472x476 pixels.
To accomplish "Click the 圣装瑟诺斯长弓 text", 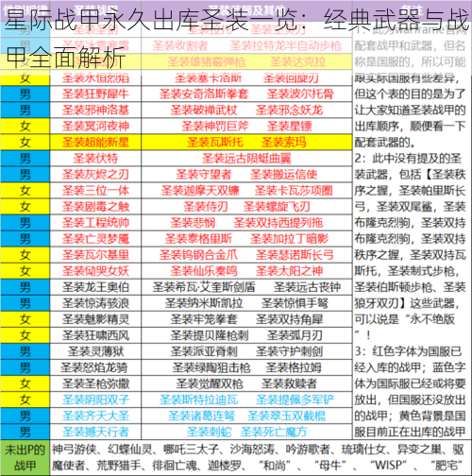I will (x=295, y=255).
